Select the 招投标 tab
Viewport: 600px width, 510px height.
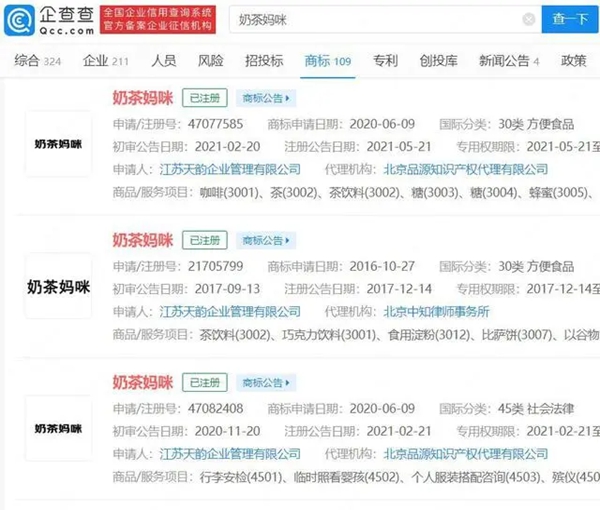(263, 62)
